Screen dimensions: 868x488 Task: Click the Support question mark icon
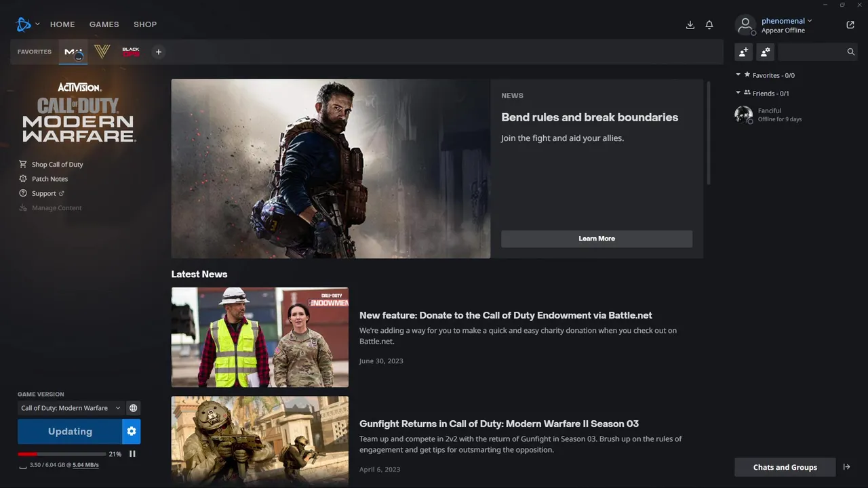[x=23, y=193]
